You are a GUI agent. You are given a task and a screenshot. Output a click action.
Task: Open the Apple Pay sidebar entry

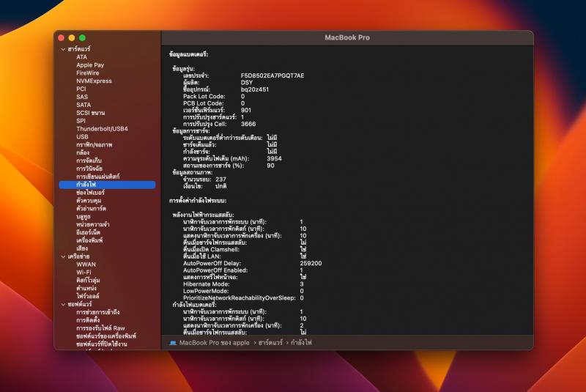pos(90,65)
